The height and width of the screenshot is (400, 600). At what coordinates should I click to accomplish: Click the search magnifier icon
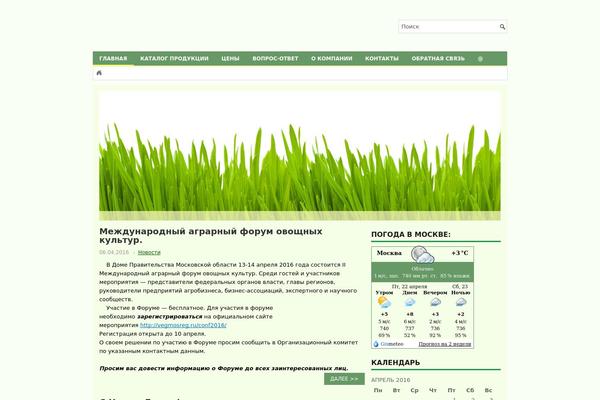pos(502,27)
